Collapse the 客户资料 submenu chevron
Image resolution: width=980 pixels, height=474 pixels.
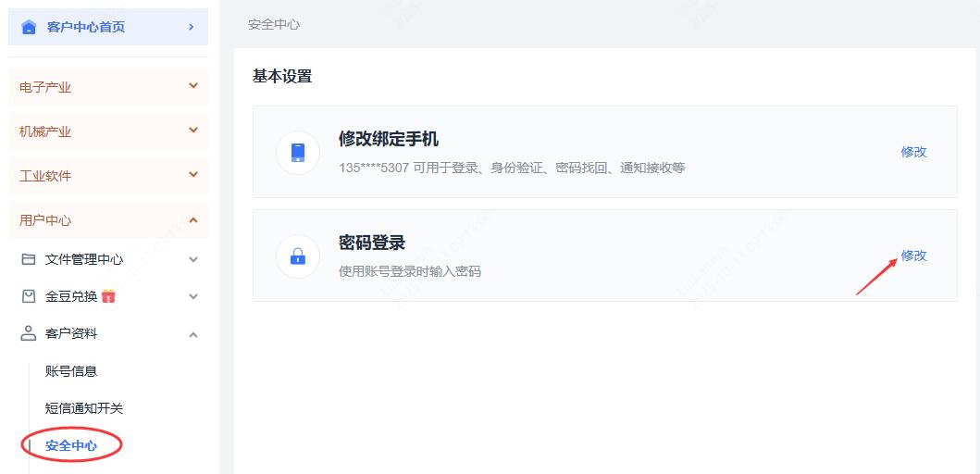click(192, 334)
